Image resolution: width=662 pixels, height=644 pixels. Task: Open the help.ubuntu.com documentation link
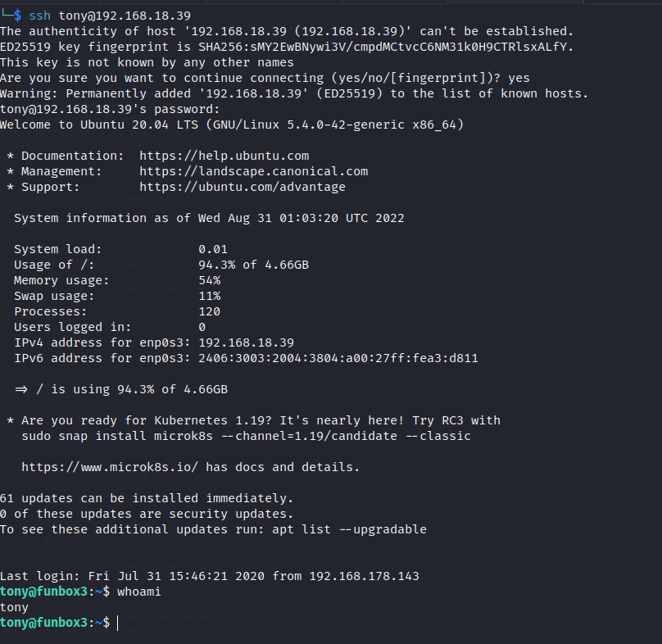tap(224, 156)
